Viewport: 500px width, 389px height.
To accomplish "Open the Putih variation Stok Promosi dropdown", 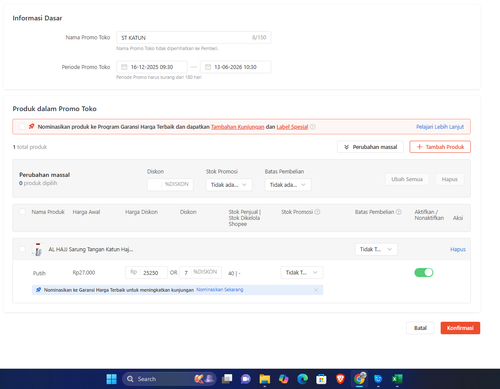I will pos(302,273).
